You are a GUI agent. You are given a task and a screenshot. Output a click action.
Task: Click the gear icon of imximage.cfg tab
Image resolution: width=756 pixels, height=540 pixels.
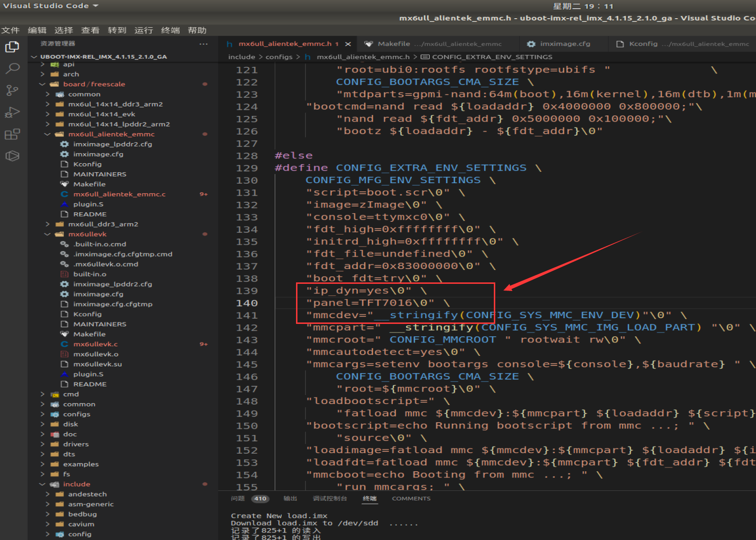(531, 44)
